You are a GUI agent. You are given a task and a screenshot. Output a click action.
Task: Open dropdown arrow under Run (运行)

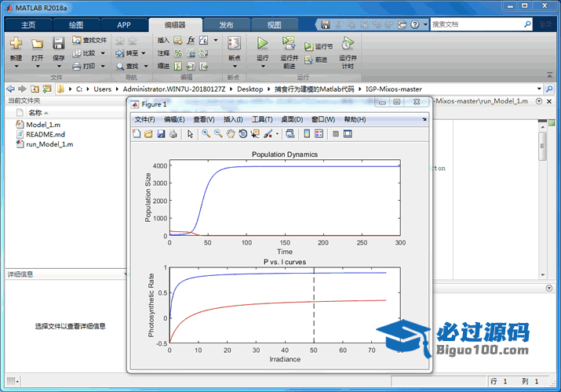click(x=263, y=67)
